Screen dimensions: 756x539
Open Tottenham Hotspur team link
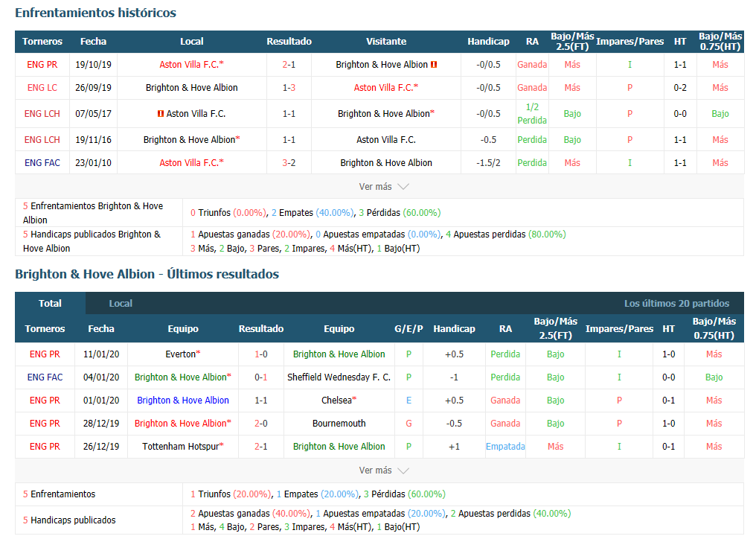coord(183,447)
